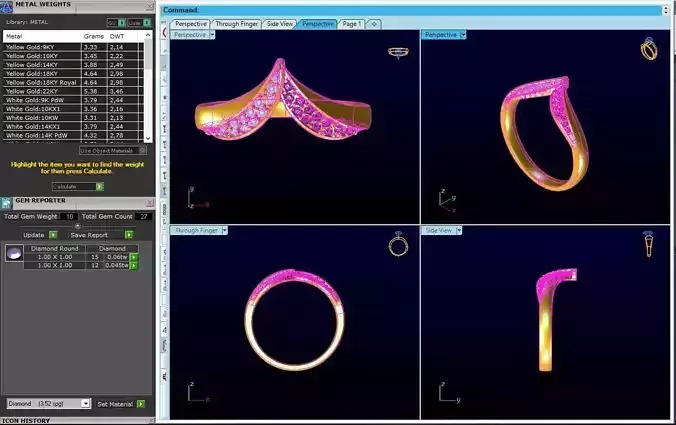Click the small icon beside Use Object Materials

click(142, 150)
